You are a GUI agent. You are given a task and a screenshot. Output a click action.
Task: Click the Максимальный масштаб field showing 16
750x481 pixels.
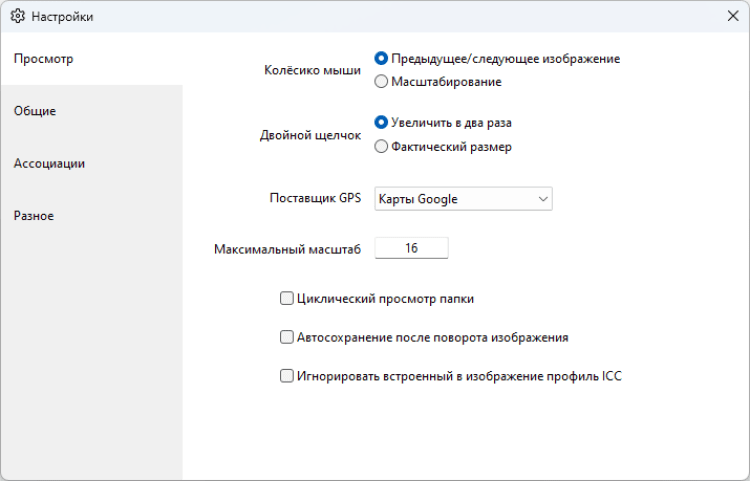411,248
